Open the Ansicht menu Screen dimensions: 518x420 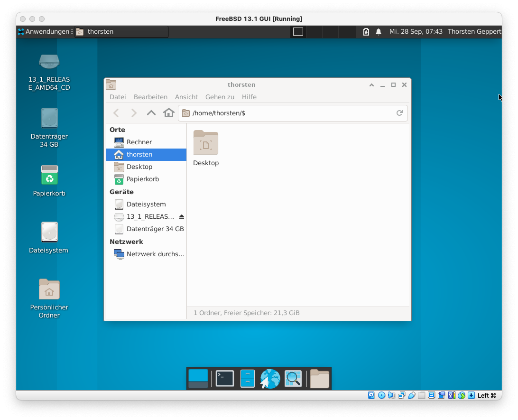(x=186, y=97)
